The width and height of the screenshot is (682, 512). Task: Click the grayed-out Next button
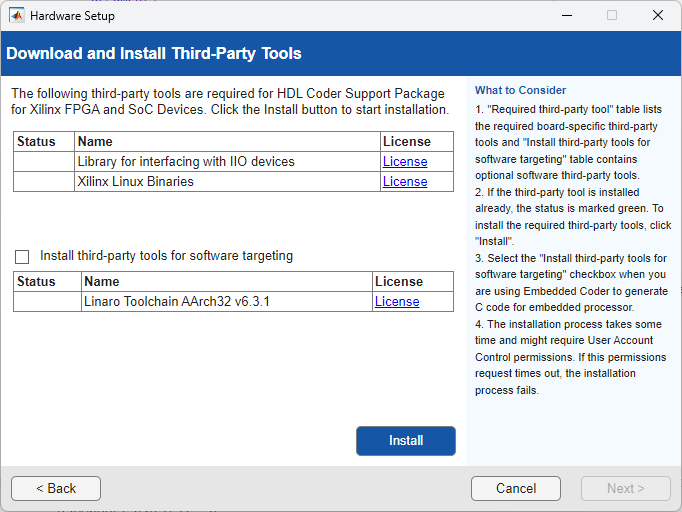625,488
